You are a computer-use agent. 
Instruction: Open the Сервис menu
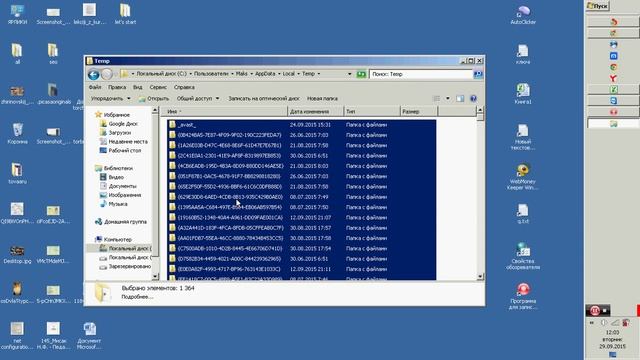[x=158, y=87]
